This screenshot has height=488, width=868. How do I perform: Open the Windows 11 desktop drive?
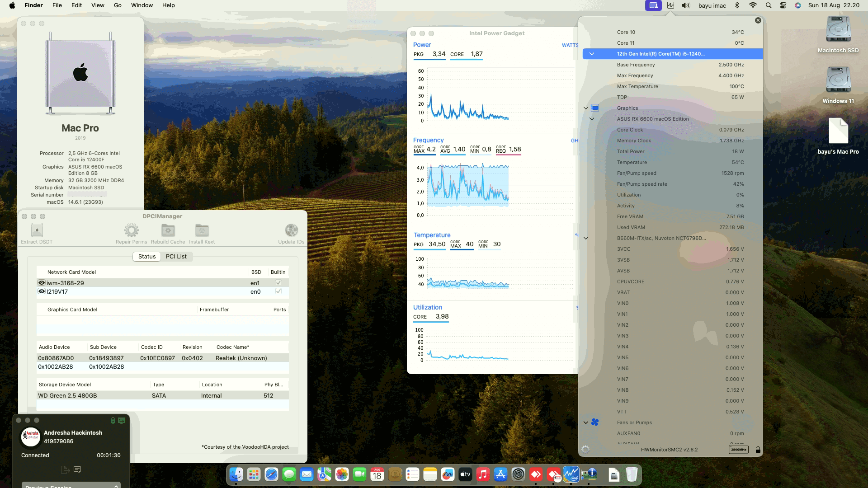(x=838, y=85)
